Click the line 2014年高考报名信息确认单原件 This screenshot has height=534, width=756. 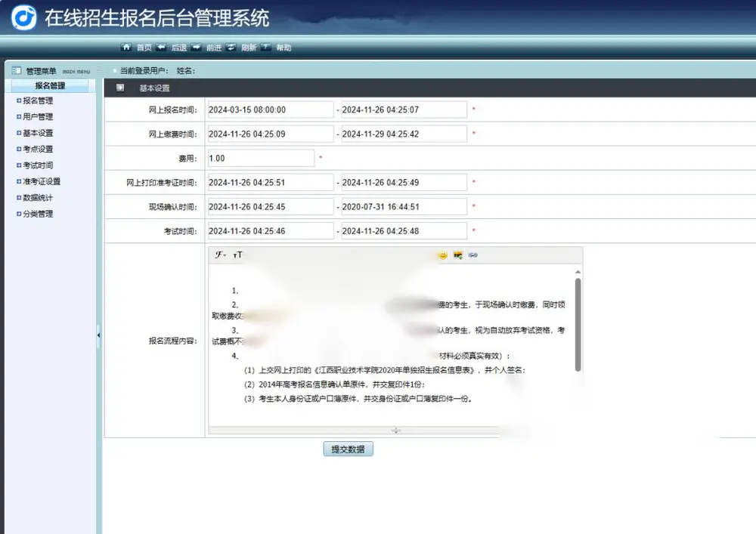334,384
